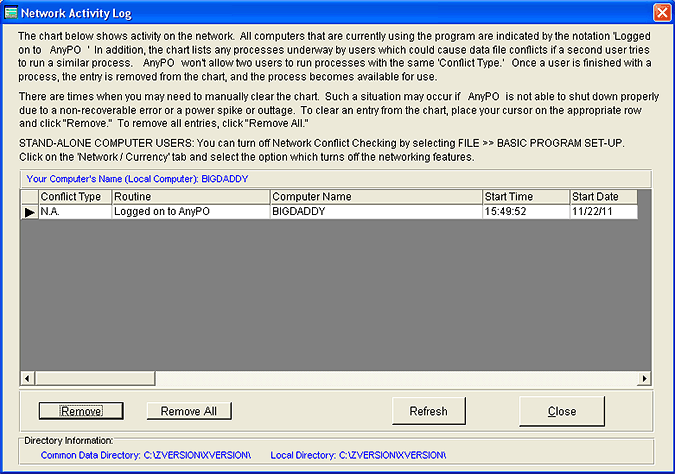Select the row marker arrow for BIGDADDY

pyautogui.click(x=30, y=212)
